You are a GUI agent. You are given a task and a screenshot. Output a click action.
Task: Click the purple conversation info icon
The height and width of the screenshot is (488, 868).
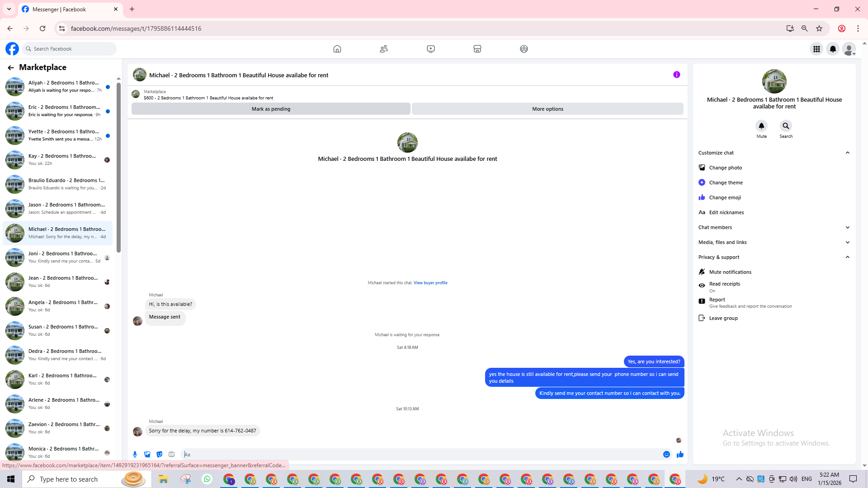coord(676,75)
